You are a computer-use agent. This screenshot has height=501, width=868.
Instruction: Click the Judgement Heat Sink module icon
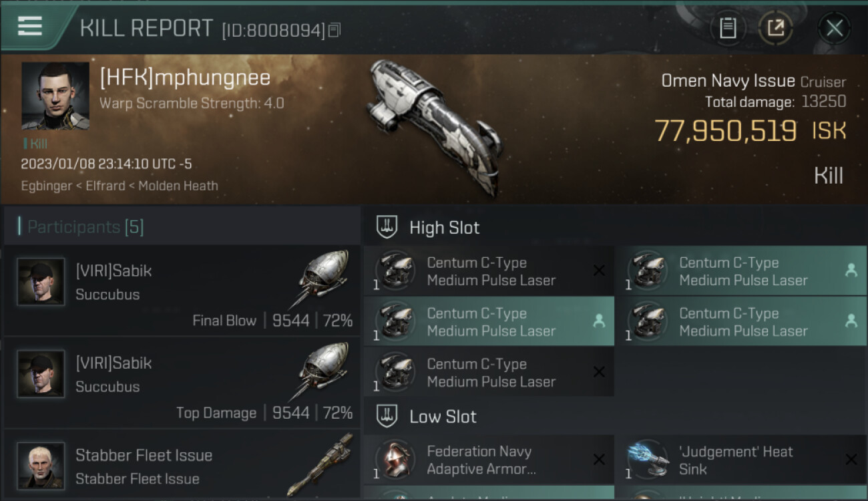647,460
